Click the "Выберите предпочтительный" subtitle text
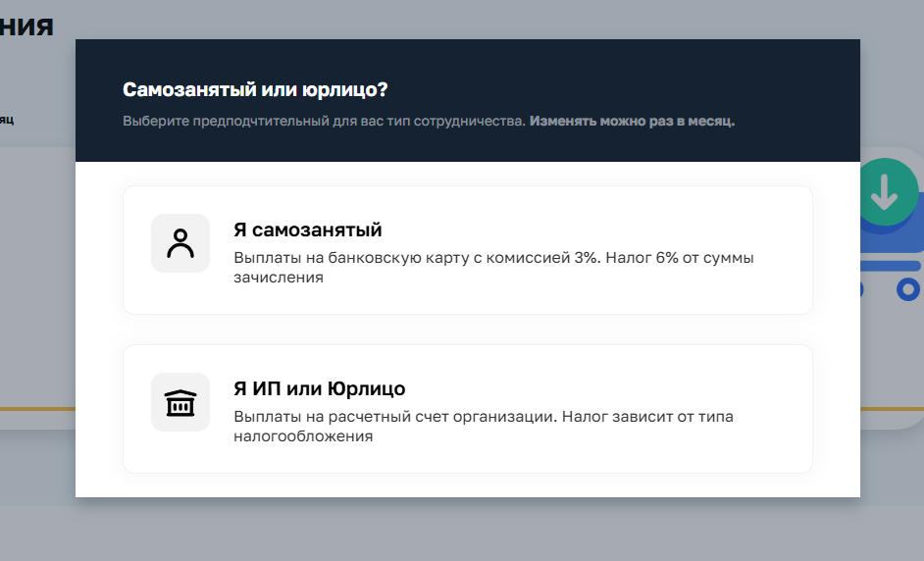This screenshot has height=561, width=924. (324, 122)
